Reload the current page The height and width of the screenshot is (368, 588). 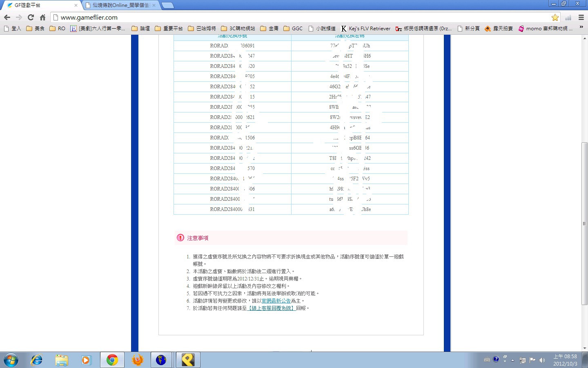[x=31, y=17]
